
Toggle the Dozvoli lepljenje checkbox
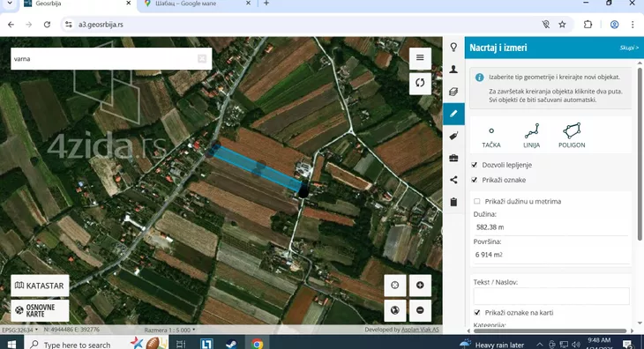[475, 165]
